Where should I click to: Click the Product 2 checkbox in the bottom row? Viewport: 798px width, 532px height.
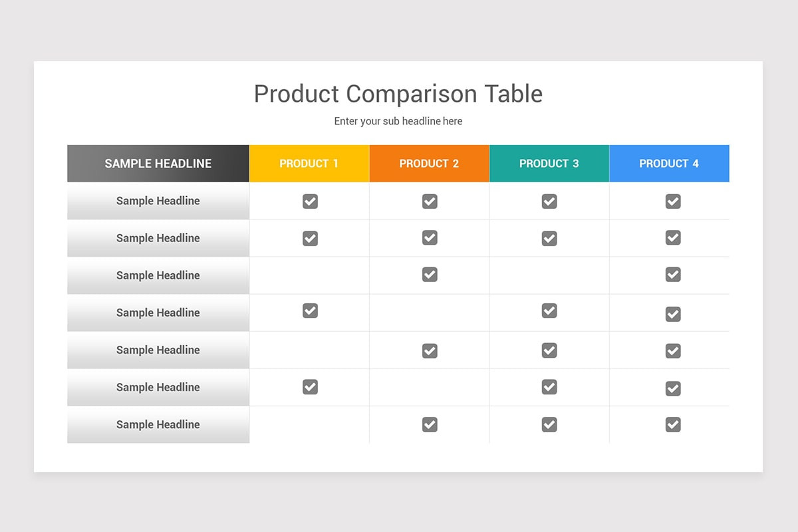coord(430,424)
